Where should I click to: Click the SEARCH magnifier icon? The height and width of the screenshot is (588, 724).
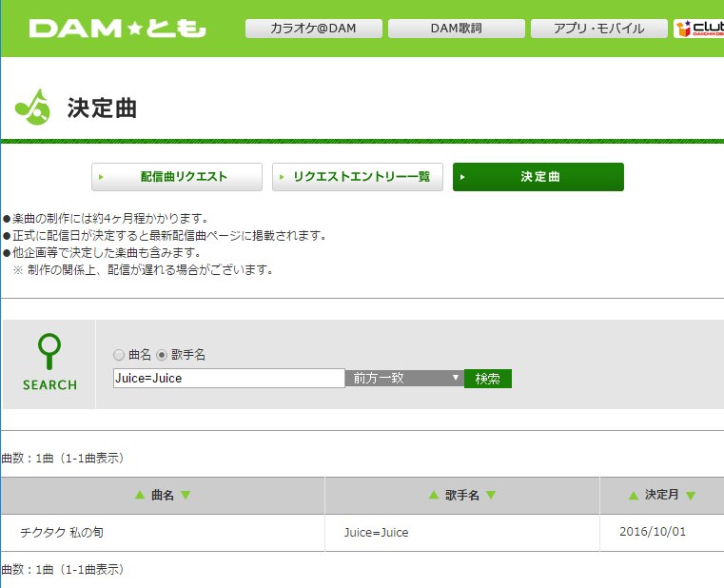click(x=49, y=351)
